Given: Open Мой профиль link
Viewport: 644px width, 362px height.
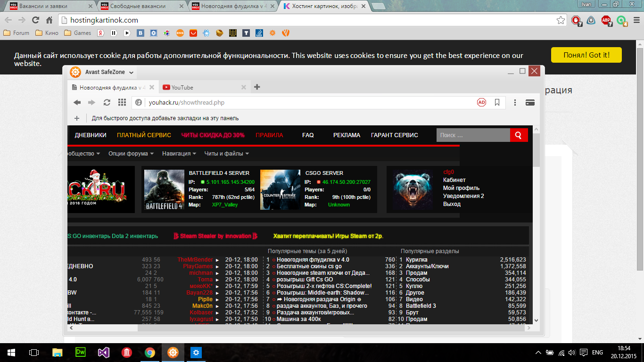Looking at the screenshot, I should (x=461, y=188).
